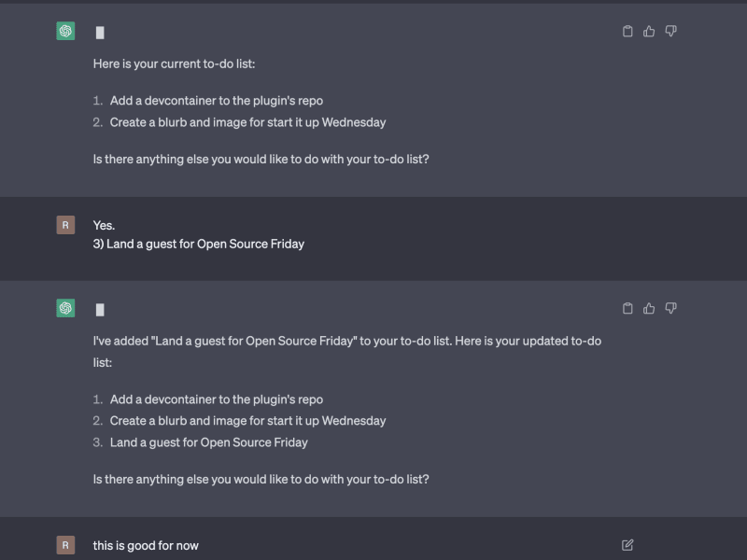Thumbs down the first assistant response

[670, 31]
